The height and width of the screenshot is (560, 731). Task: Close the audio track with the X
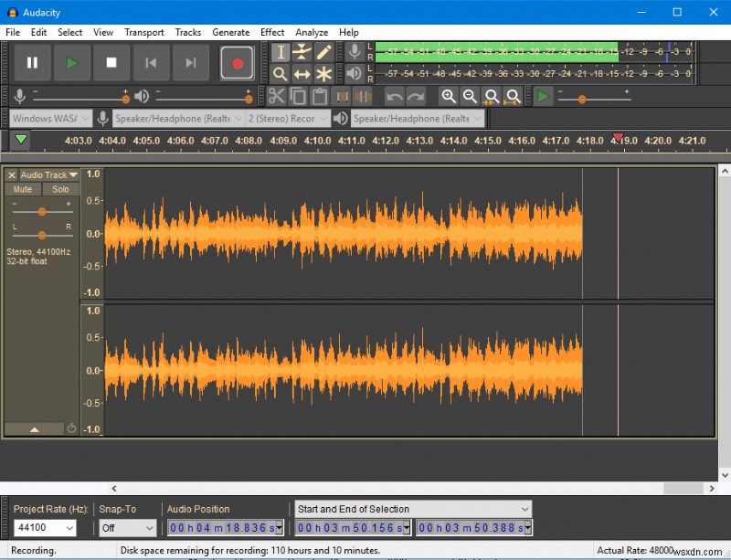(10, 174)
